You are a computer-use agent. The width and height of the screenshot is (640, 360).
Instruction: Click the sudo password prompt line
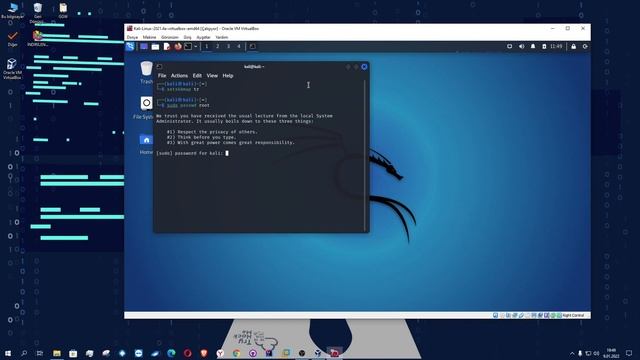192,153
